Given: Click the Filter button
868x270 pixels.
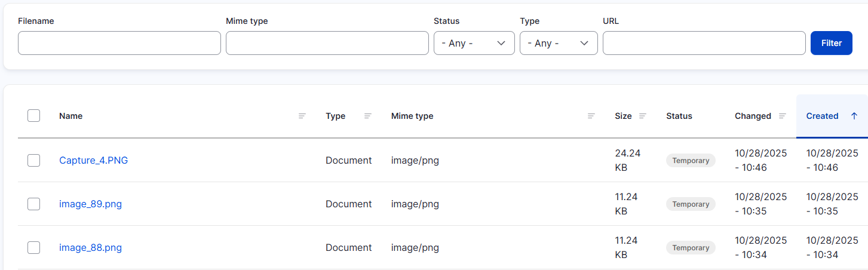Looking at the screenshot, I should (x=832, y=43).
